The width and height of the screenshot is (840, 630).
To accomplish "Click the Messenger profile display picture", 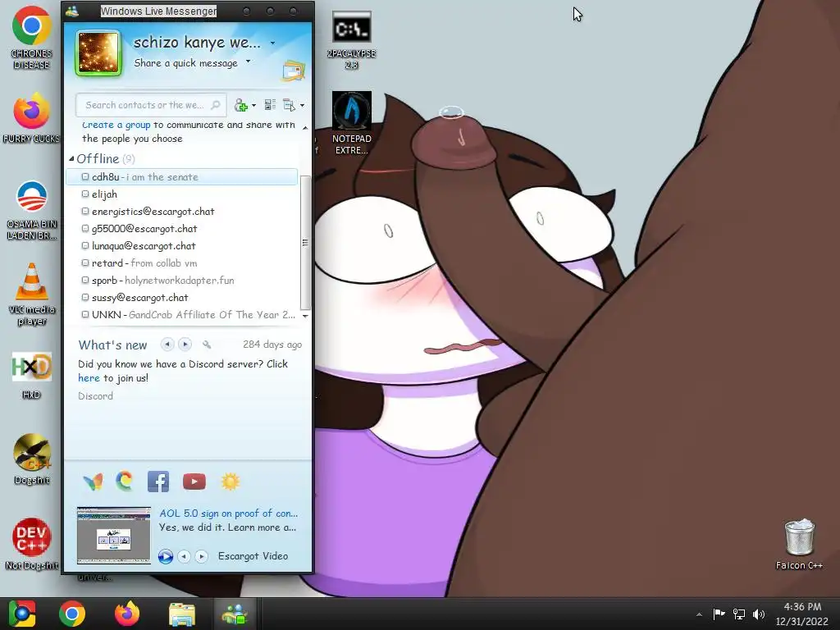I will click(98, 53).
